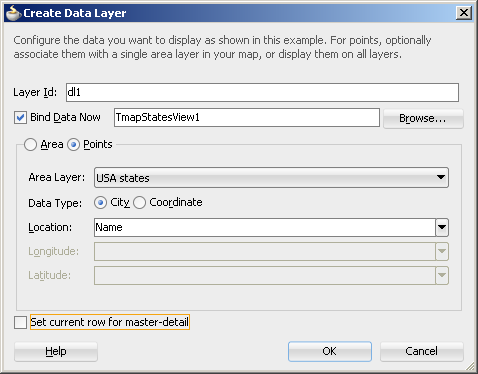Select the Points radio button
The height and width of the screenshot is (374, 478).
(73, 145)
